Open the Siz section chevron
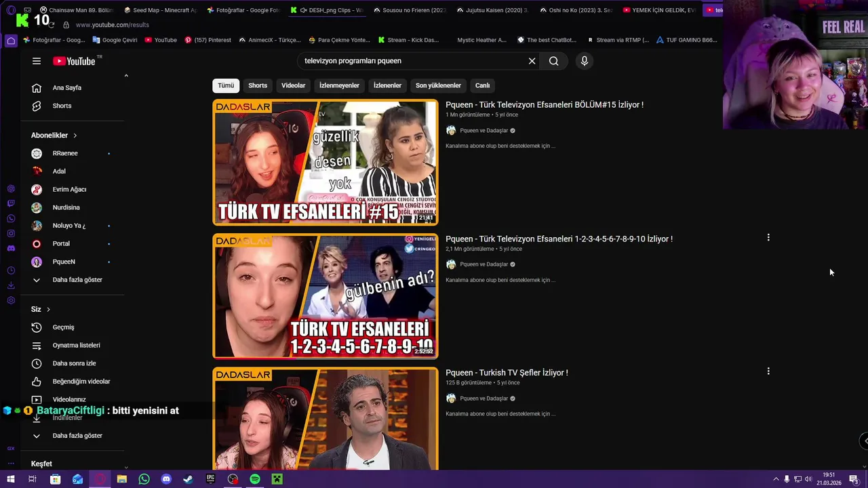Screen dimensions: 868x488 [x=48, y=310]
